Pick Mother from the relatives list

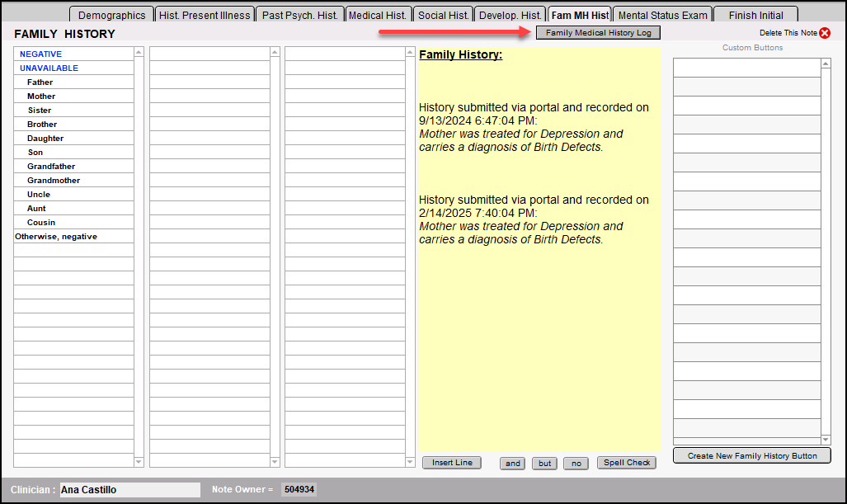(x=41, y=97)
